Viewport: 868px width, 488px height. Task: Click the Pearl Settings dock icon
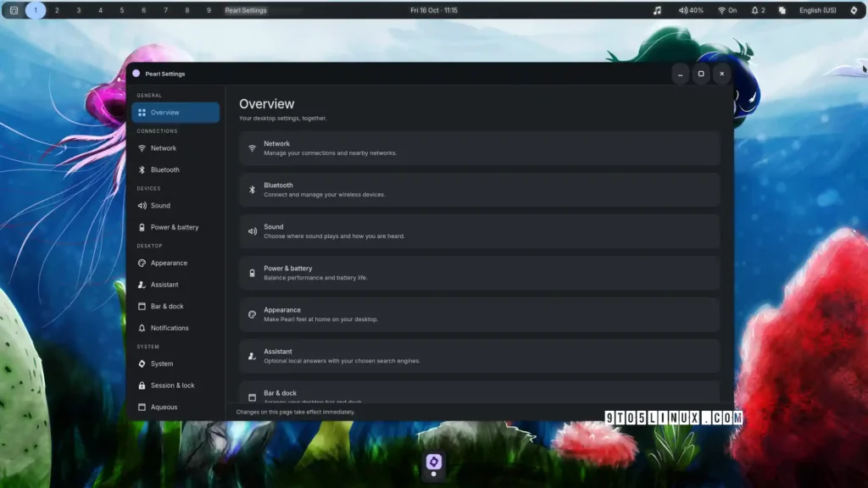pyautogui.click(x=434, y=462)
